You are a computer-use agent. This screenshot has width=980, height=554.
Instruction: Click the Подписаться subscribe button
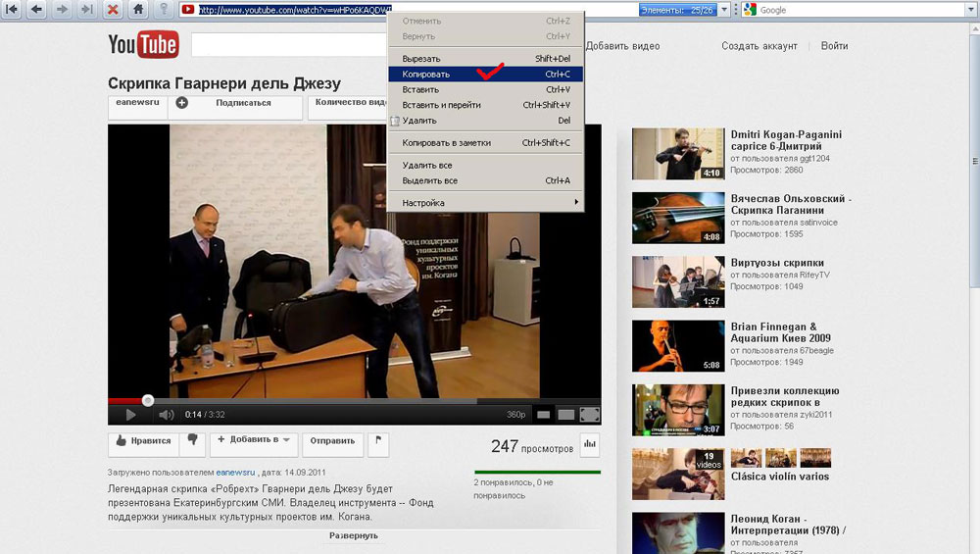click(x=242, y=103)
